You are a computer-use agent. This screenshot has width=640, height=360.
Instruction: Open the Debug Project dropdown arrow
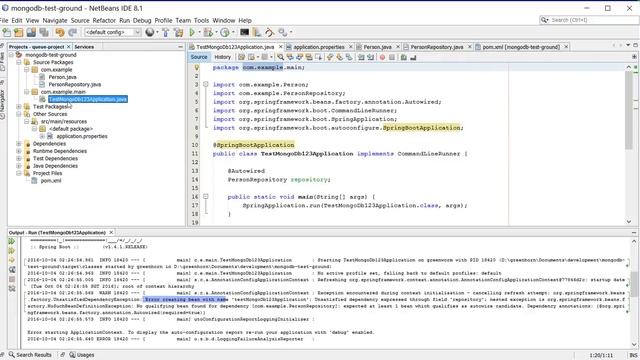click(x=216, y=32)
